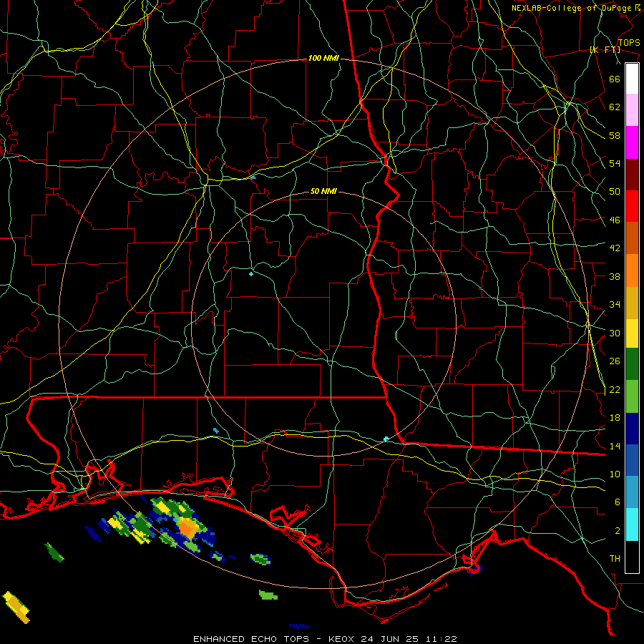This screenshot has width=644, height=644.
Task: Click the white 66+ kft legend swatch
Action: coord(632,79)
